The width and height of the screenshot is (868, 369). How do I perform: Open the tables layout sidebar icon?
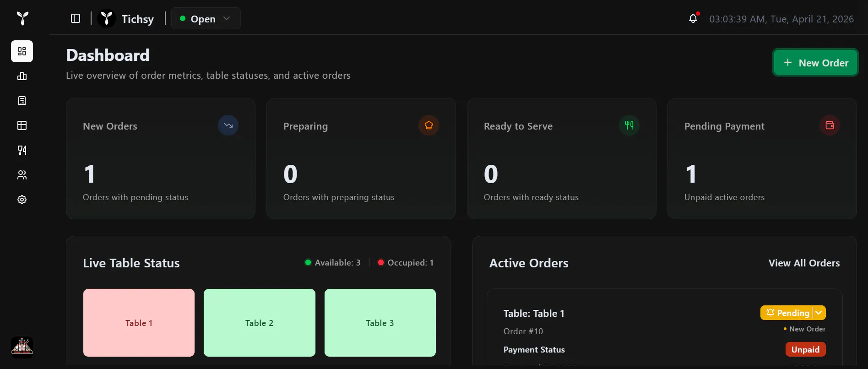[x=22, y=125]
